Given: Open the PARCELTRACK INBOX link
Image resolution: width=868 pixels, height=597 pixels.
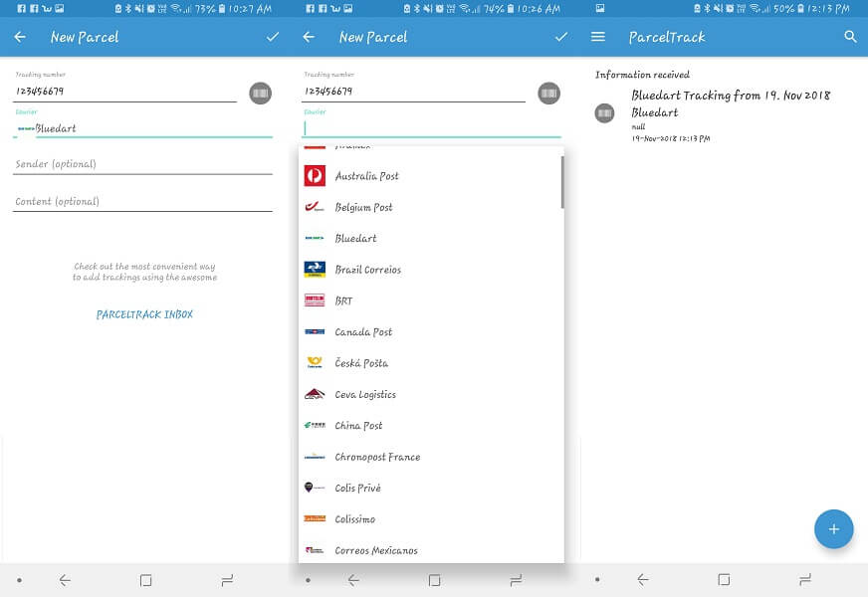Looking at the screenshot, I should pos(144,314).
